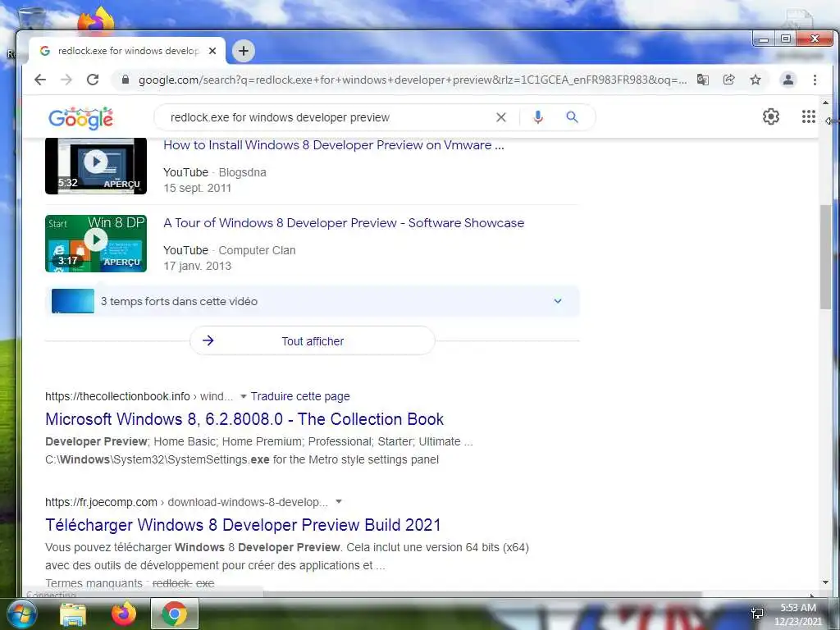840x630 pixels.
Task: Click the '15 sept. 2011' date text
Action: (x=197, y=188)
